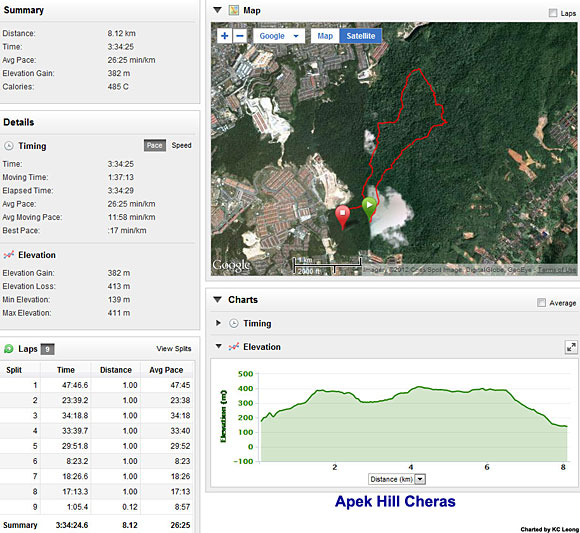The width and height of the screenshot is (580, 533).
Task: Click the green start marker on map
Action: 369,209
